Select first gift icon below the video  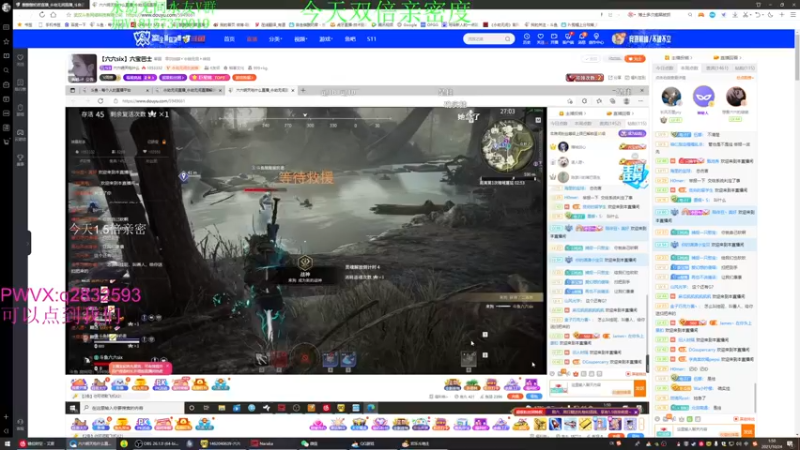coord(79,384)
